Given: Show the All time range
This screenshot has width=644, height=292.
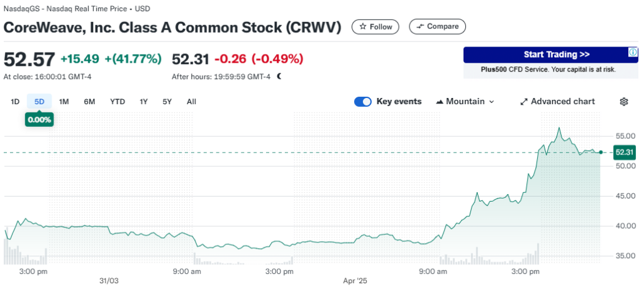Looking at the screenshot, I should pyautogui.click(x=191, y=102).
